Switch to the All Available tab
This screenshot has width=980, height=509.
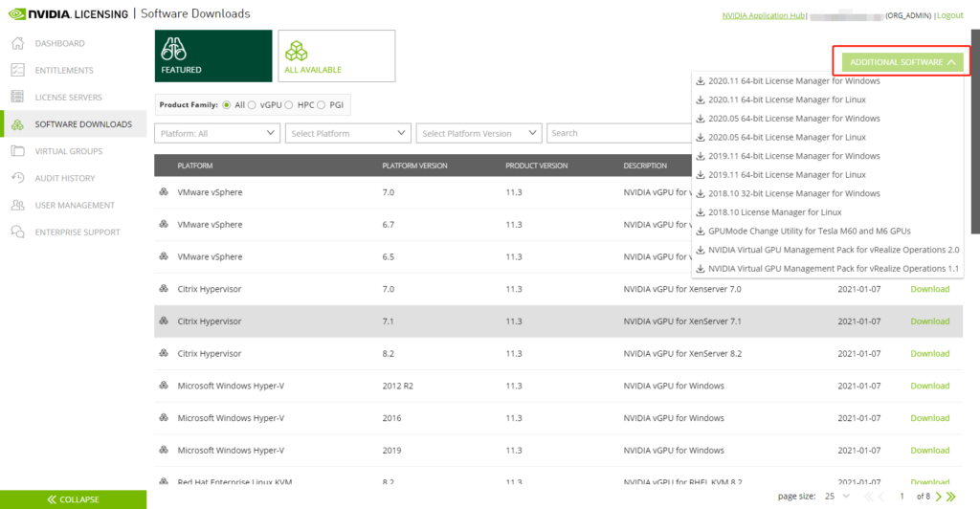pyautogui.click(x=336, y=55)
